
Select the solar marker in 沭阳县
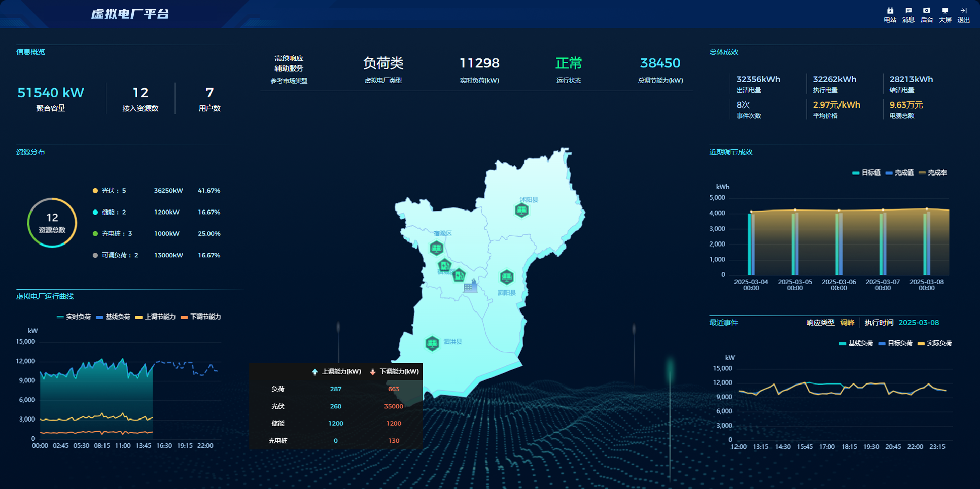(x=521, y=210)
